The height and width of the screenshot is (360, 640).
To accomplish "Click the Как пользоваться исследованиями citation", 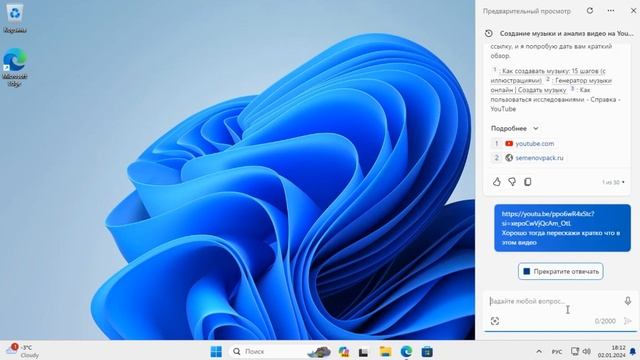I will (x=556, y=99).
